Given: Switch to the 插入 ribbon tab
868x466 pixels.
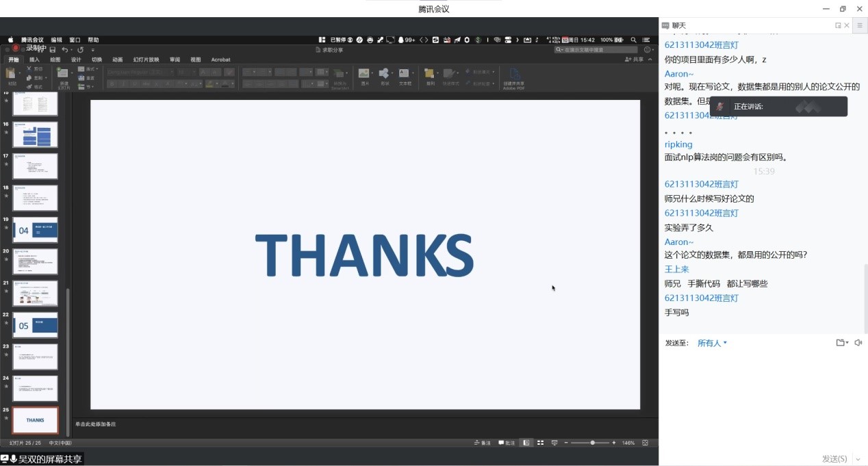Looking at the screenshot, I should click(34, 60).
